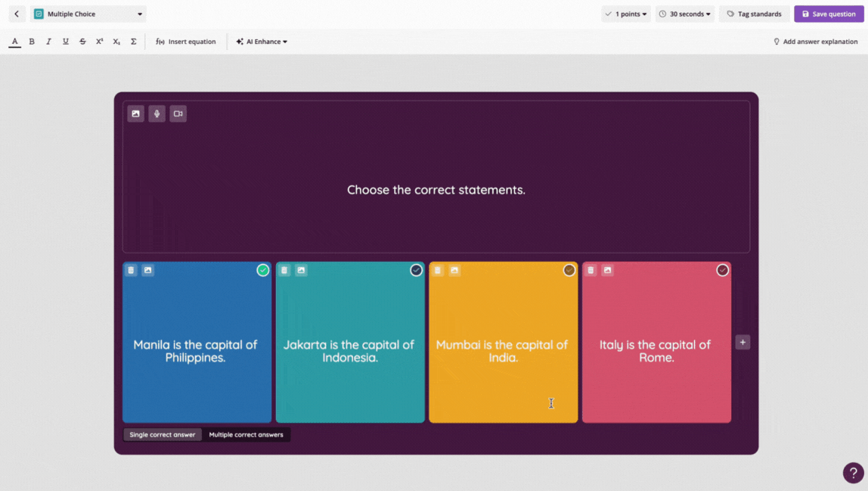Click Insert equation
Viewport: 868px width, 491px height.
tap(185, 42)
